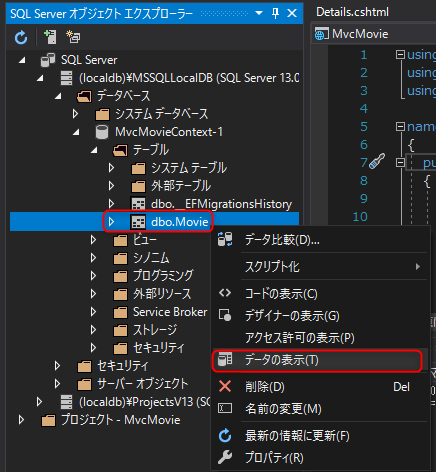The height and width of the screenshot is (472, 436).
Task: Choose デザイナーの表示(G) menu item
Action: 320,316
